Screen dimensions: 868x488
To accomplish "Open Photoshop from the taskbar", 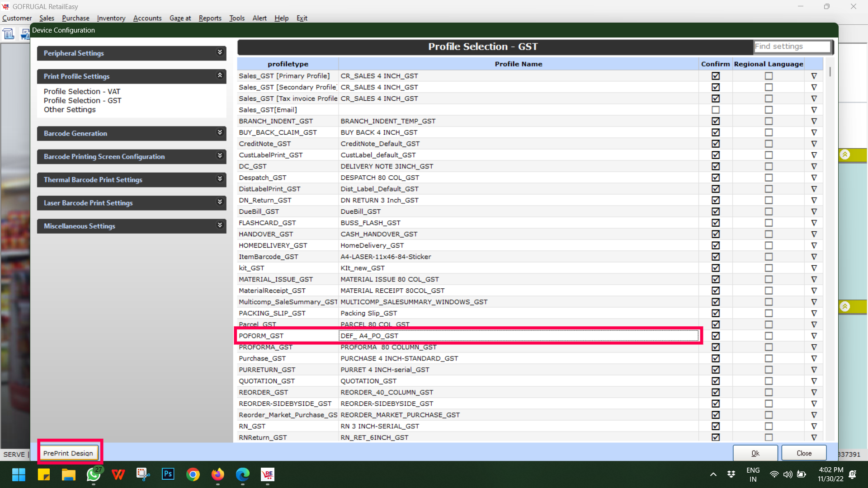I will 168,474.
